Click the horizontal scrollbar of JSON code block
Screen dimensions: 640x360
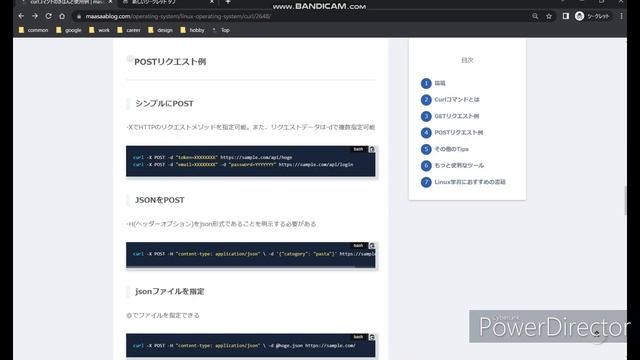tap(241, 267)
